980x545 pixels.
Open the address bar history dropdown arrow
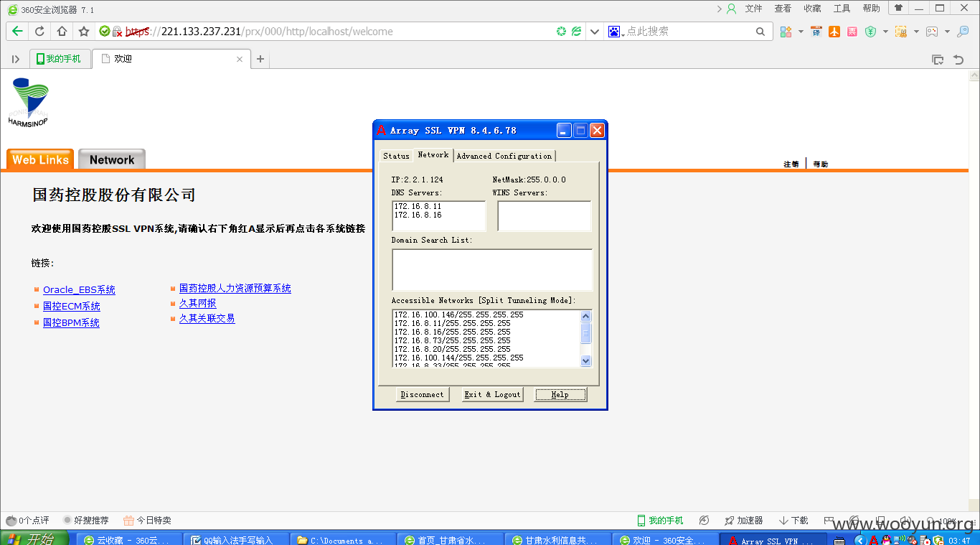[594, 32]
